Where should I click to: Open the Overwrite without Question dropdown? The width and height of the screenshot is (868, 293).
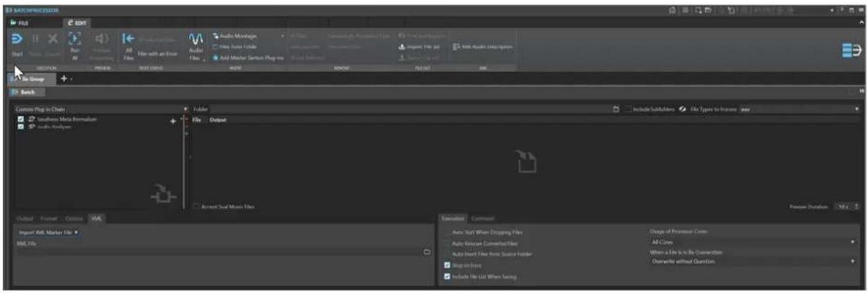click(753, 262)
